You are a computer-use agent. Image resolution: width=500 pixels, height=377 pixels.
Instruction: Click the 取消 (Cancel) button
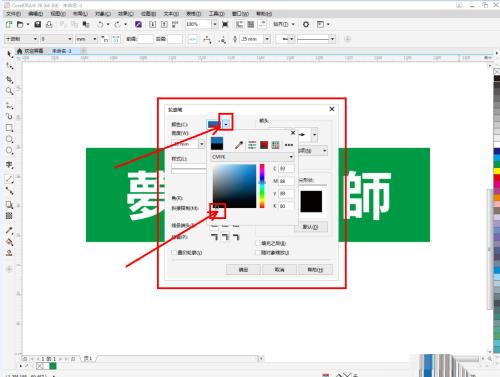279,269
